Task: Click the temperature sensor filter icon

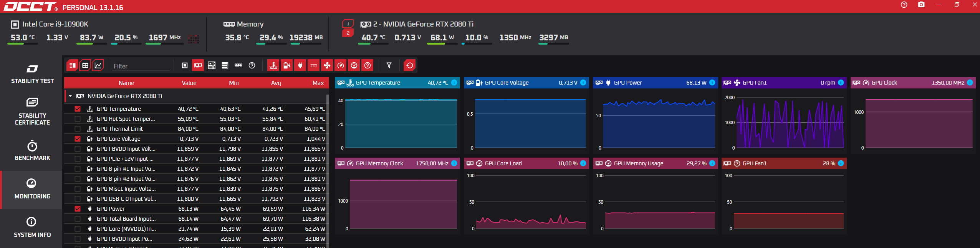Action: 273,65
